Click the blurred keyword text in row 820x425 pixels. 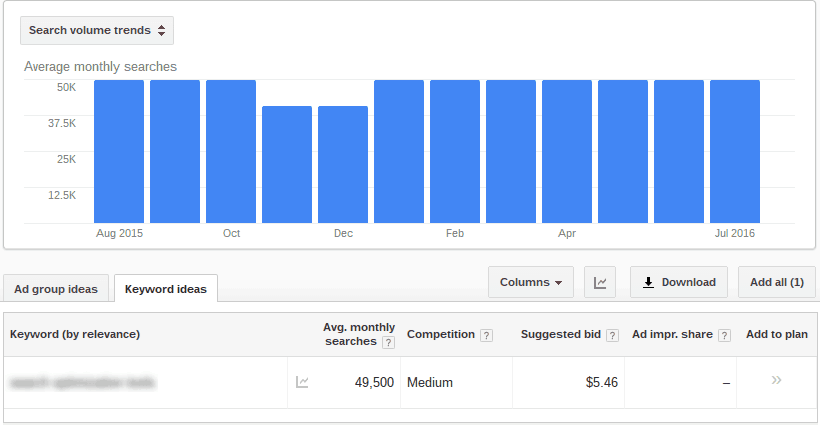click(x=83, y=382)
